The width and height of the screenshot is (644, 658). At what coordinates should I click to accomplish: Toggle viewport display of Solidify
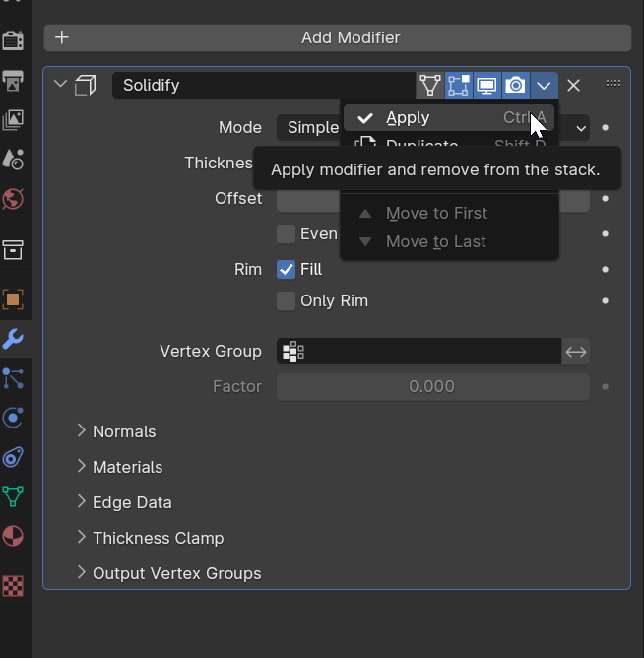pos(487,85)
